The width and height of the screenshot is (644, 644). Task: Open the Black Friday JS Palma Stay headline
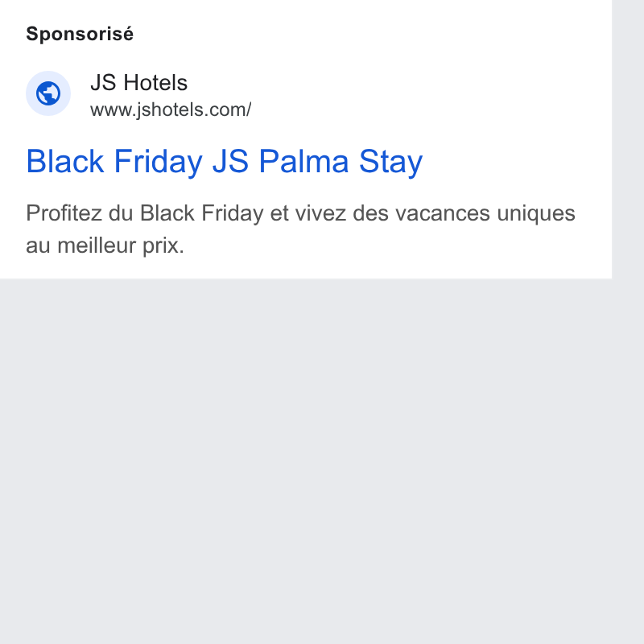click(225, 162)
